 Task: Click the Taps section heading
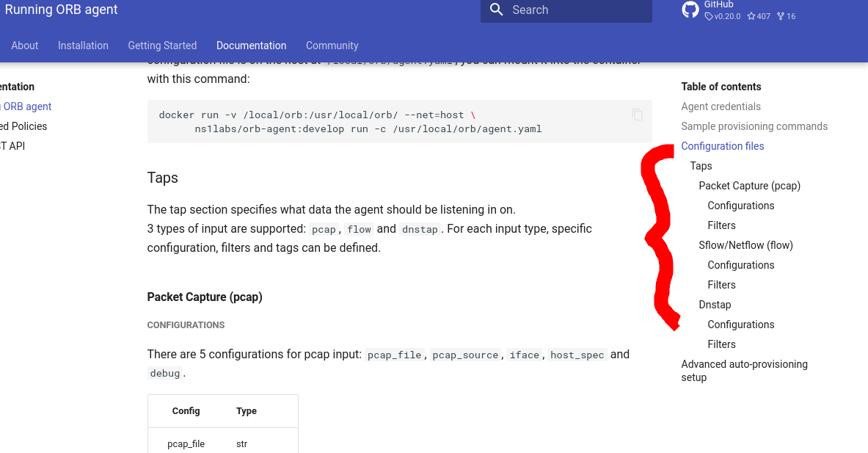162,178
